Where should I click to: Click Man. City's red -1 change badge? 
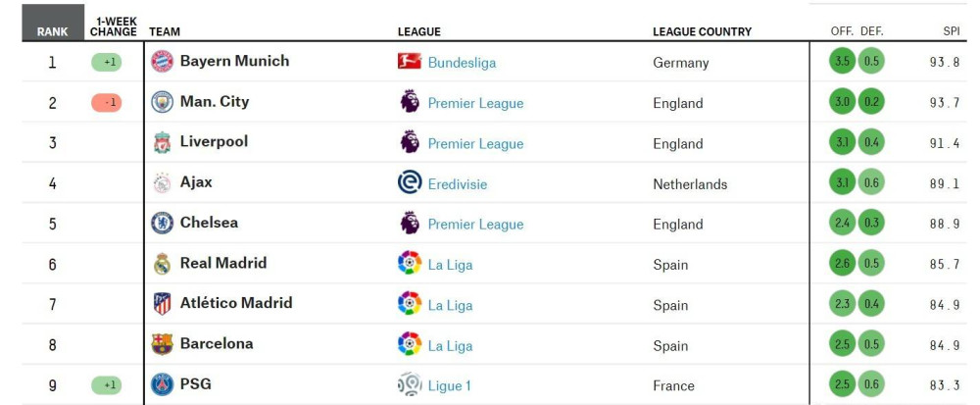(x=106, y=103)
